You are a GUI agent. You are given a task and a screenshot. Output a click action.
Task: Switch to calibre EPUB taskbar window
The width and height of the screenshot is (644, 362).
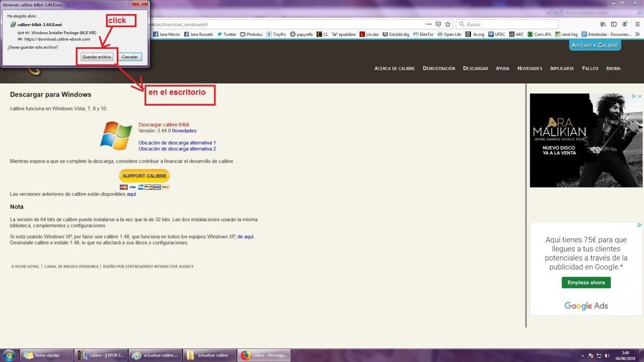pos(101,355)
